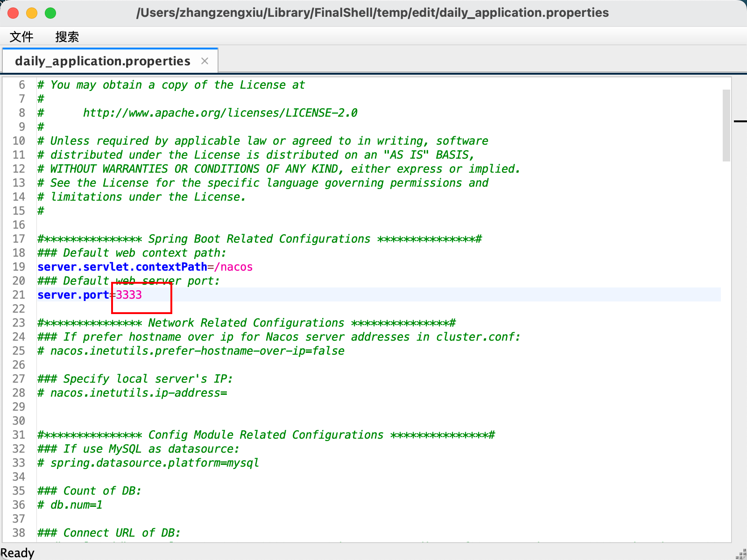Click the vertical scrollbar thumb in editor

click(726, 126)
